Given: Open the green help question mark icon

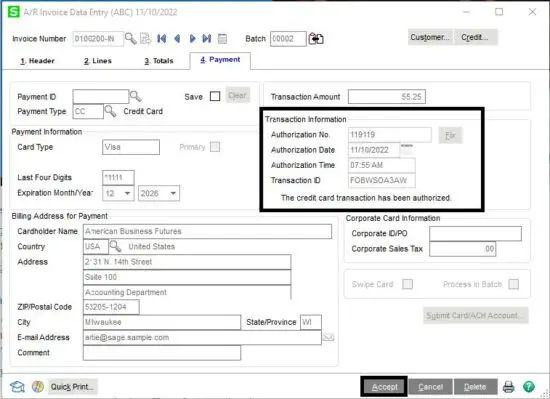Looking at the screenshot, I should [529, 387].
